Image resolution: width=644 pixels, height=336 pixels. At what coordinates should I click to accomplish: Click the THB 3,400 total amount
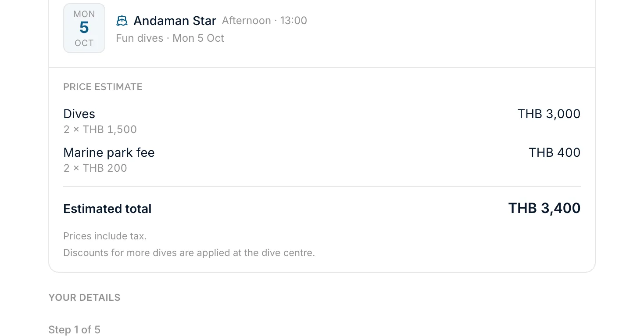(x=544, y=208)
